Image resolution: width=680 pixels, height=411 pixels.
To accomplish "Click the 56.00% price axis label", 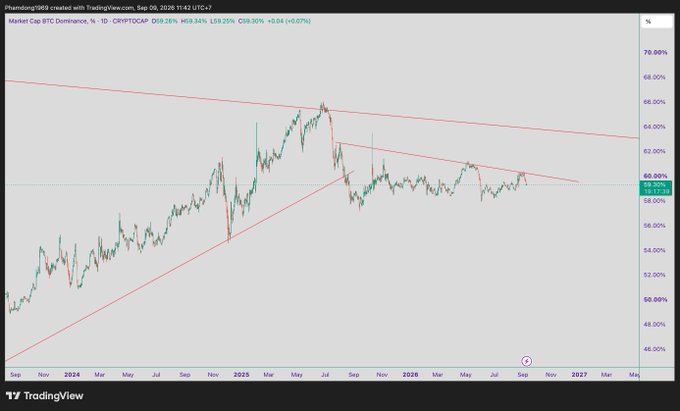I will 655,225.
